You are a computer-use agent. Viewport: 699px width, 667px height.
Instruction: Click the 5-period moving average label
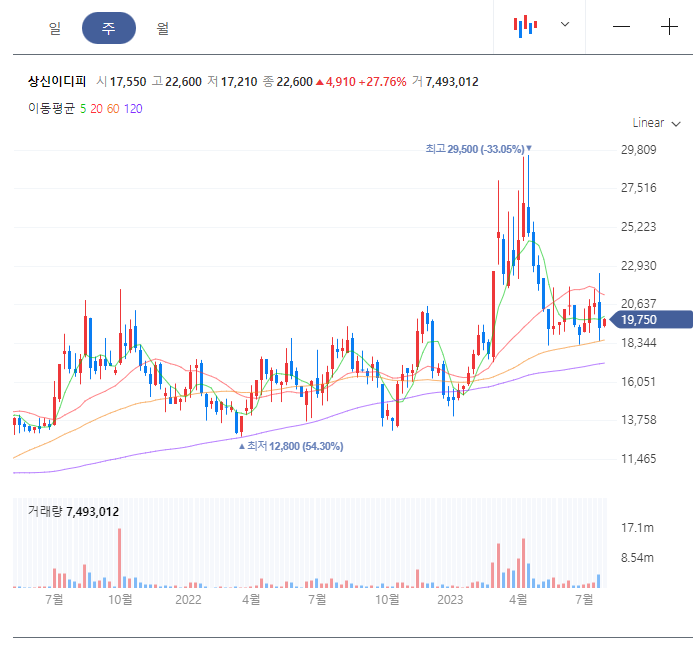coord(83,109)
